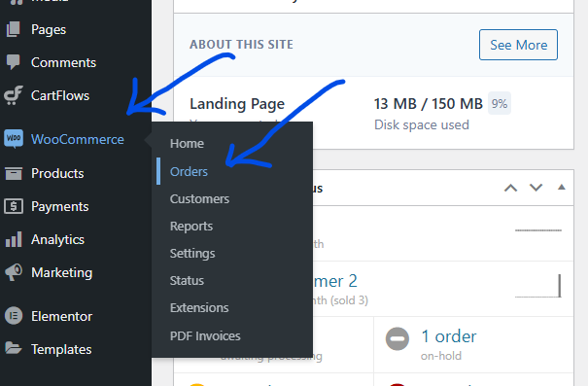Open CartFlows via its logo icon

pos(14,95)
